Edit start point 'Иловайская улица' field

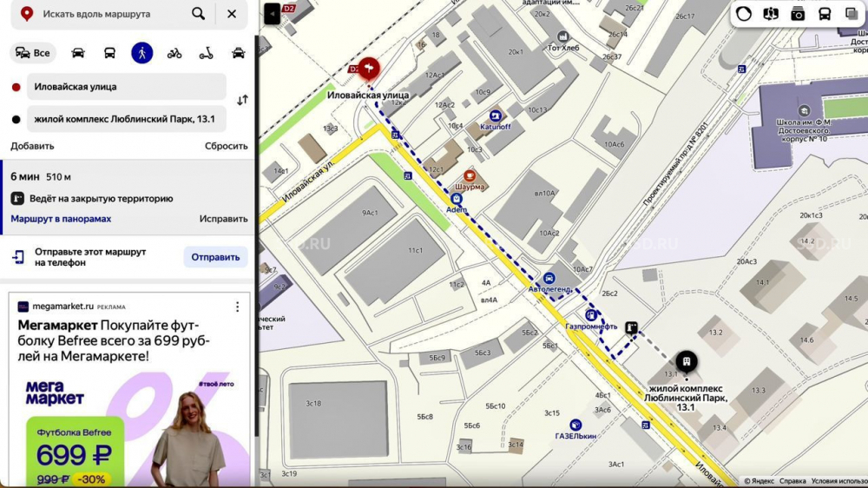pos(126,87)
